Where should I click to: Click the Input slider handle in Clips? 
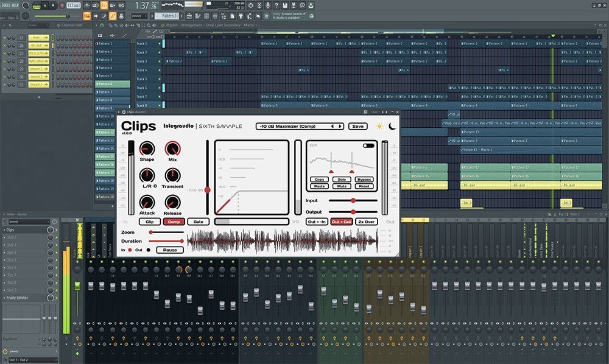click(x=352, y=200)
